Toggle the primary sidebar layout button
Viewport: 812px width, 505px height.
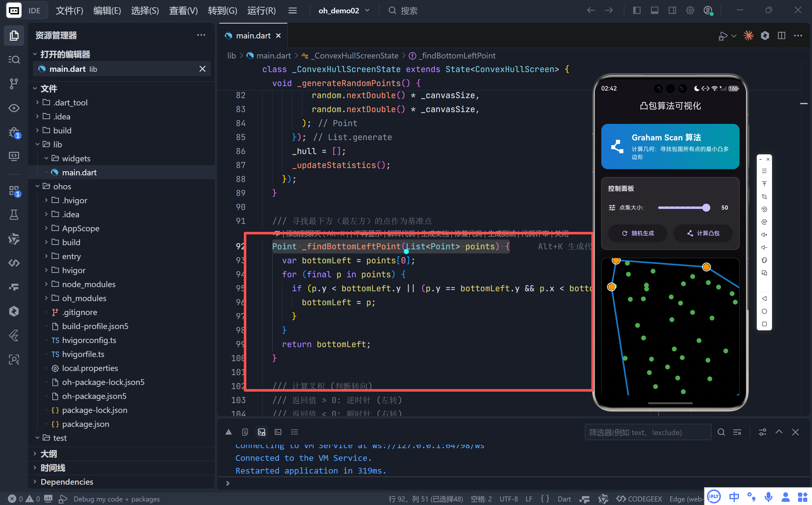pos(637,10)
